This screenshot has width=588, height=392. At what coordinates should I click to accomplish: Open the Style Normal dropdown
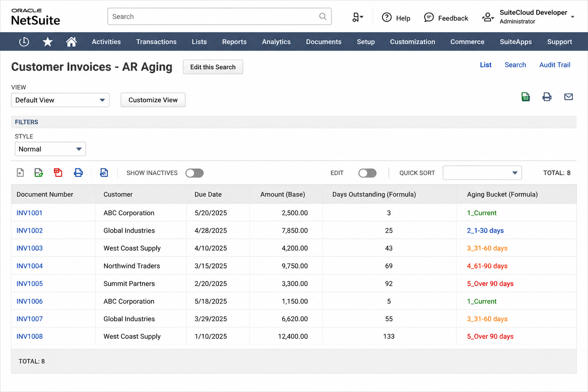coord(50,149)
